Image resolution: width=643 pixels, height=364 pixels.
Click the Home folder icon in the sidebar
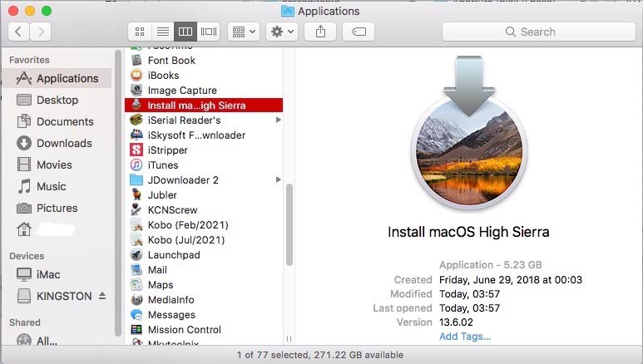click(24, 229)
